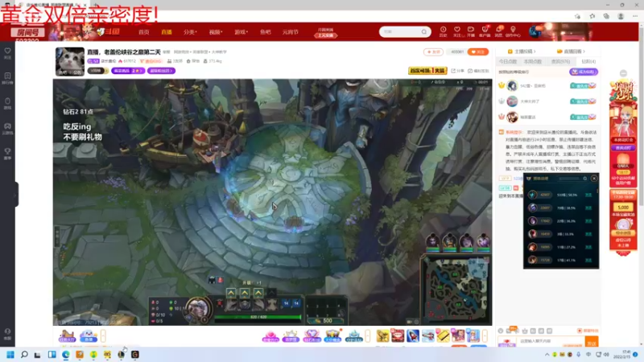
Task: Open the 鱼吧 fish bar tab
Action: 266,32
